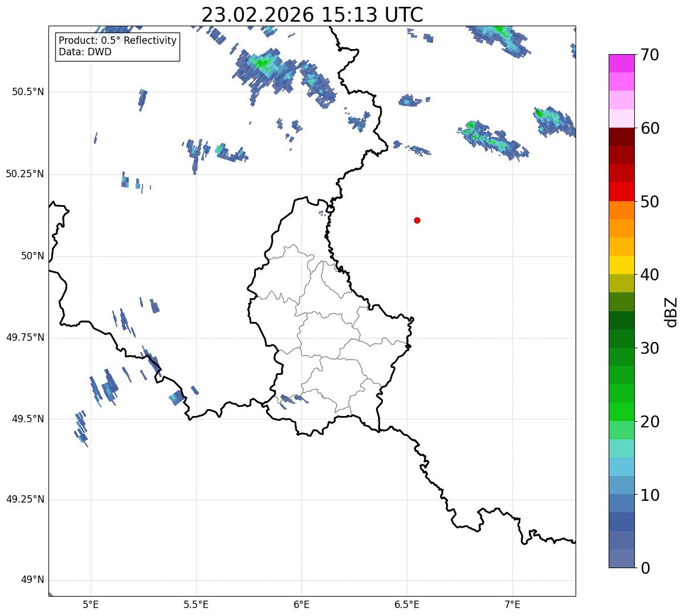
Task: Click the 50°N latitude label
Action: pos(32,256)
